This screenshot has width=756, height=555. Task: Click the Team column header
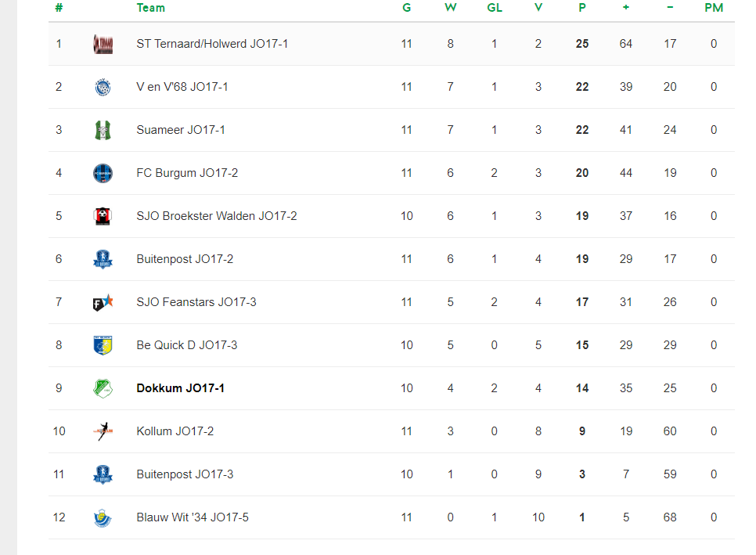[x=151, y=8]
